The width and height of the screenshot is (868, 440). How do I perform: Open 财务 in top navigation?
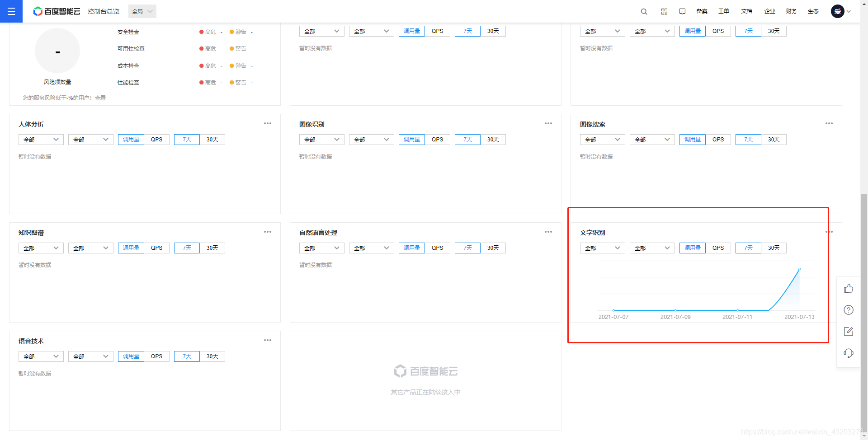(x=792, y=11)
